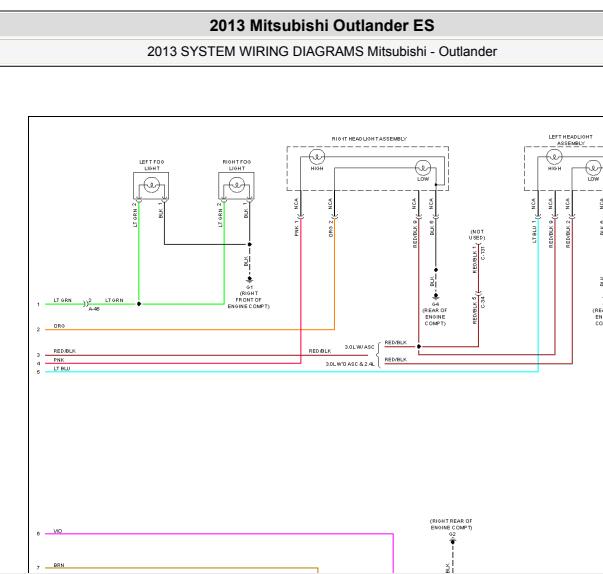Click the C-34 connector label
Image resolution: width=603 pixels, height=574 pixels.
point(483,301)
